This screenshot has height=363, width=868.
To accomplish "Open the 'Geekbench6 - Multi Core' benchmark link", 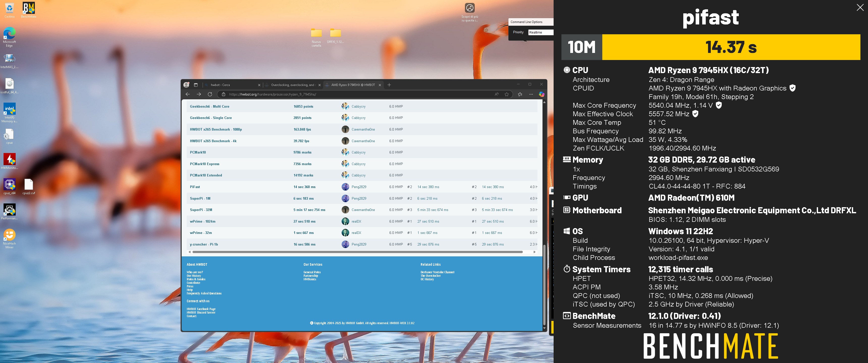I will click(x=210, y=106).
